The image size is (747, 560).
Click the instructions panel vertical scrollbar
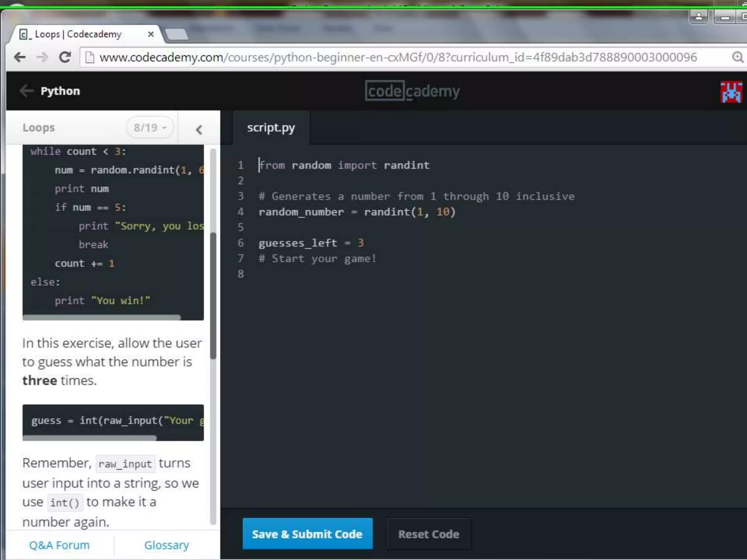[213, 295]
